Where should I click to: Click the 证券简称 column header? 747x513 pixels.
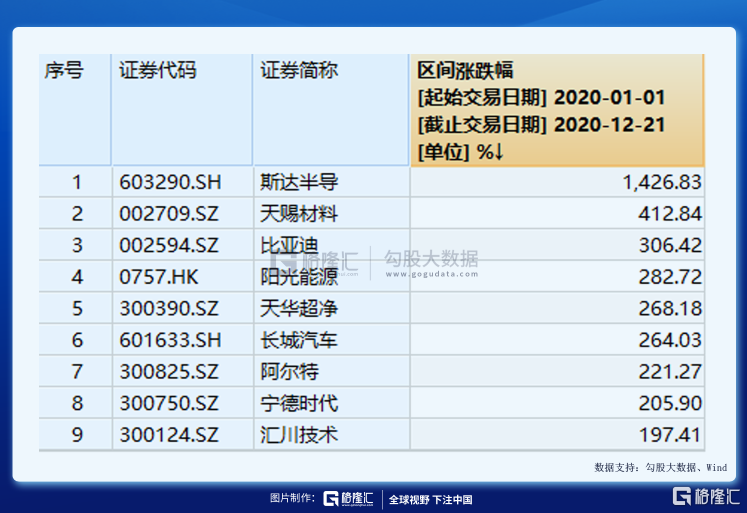pos(331,110)
